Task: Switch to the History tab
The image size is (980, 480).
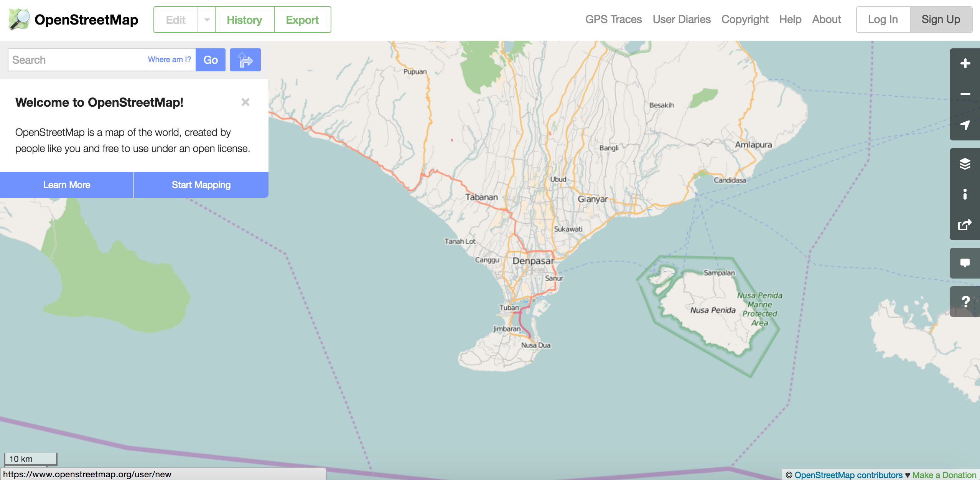Action: click(244, 20)
